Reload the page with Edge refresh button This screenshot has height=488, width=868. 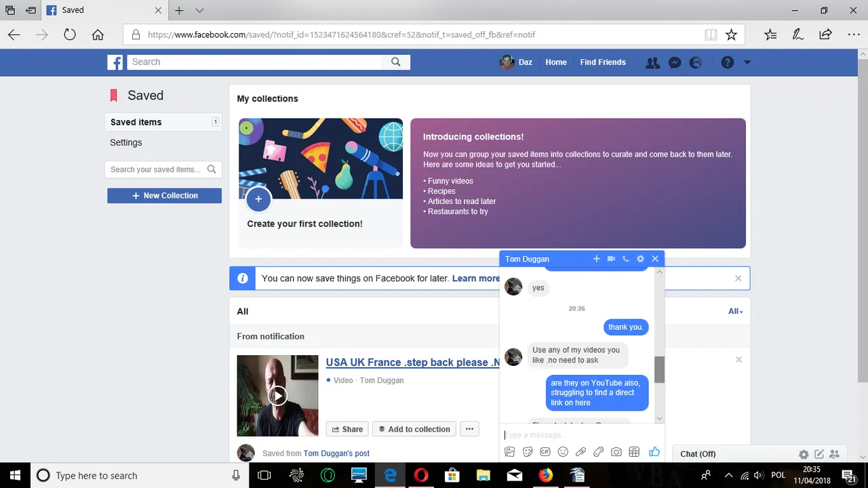[69, 35]
